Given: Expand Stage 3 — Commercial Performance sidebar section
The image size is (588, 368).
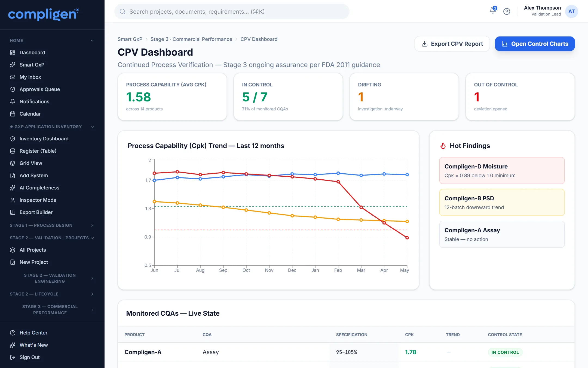Looking at the screenshot, I should pos(92,310).
